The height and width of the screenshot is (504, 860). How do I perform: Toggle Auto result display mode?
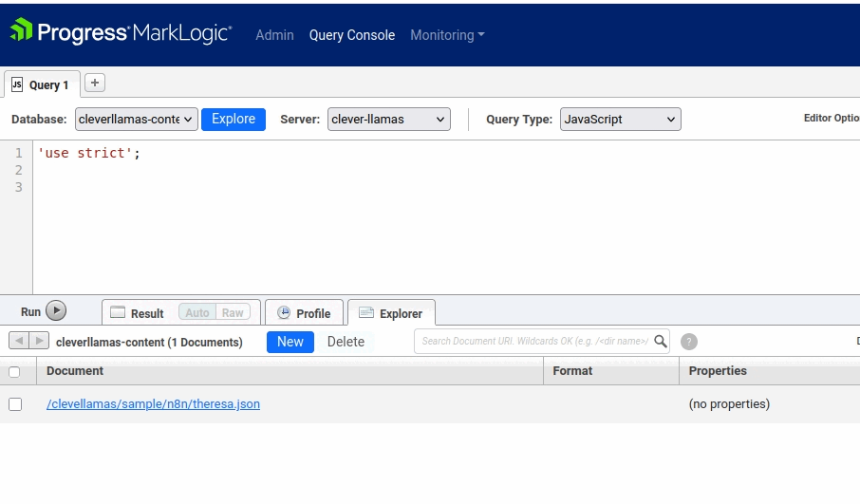point(196,312)
